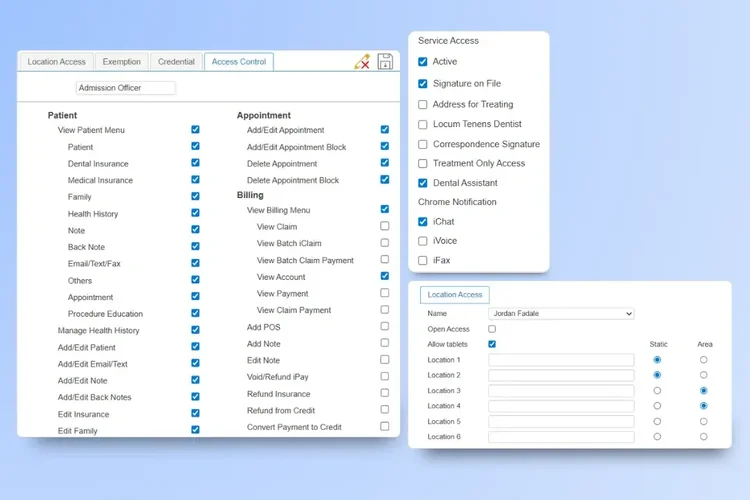Check Address for Treating box
This screenshot has width=750, height=500.
coord(422,104)
